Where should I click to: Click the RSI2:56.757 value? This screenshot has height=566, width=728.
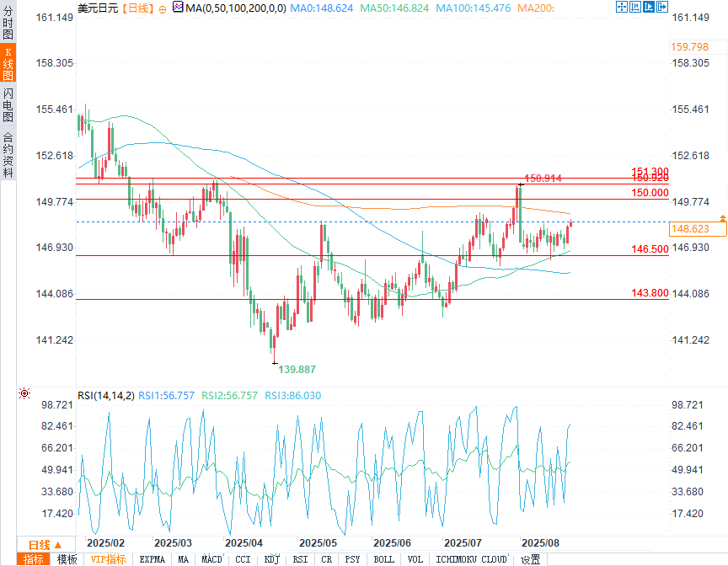[229, 396]
